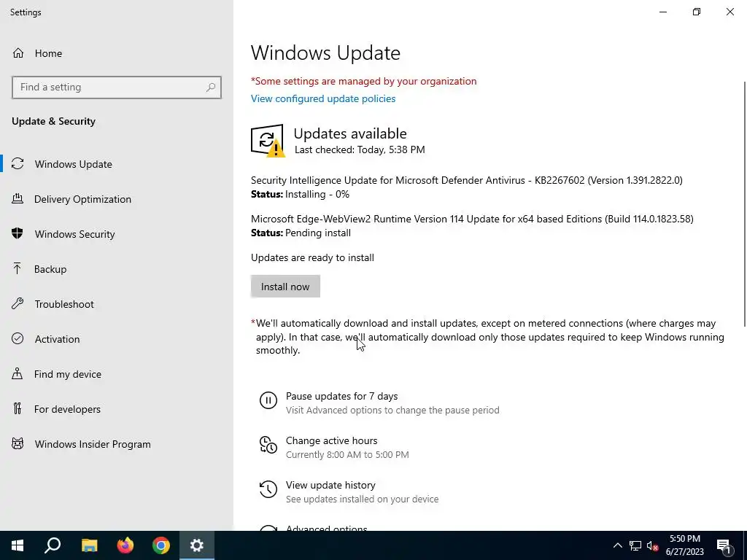
Task: Open the Windows Start menu
Action: coord(18,545)
